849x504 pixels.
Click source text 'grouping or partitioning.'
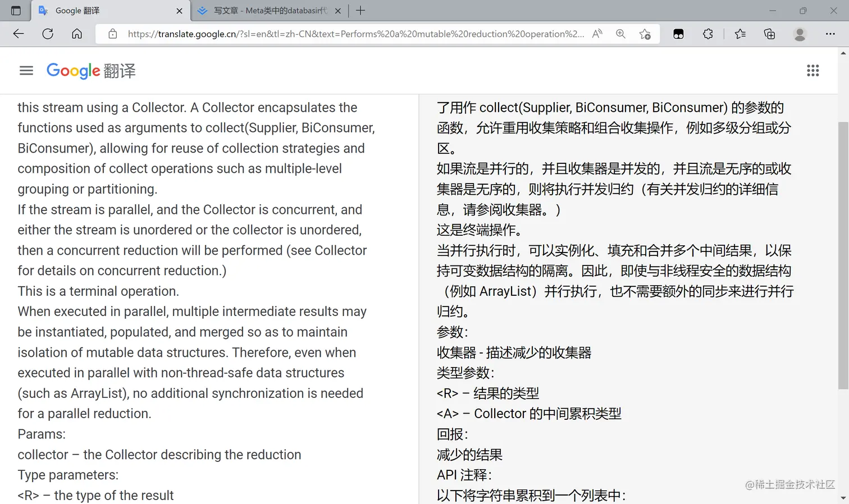pos(88,189)
